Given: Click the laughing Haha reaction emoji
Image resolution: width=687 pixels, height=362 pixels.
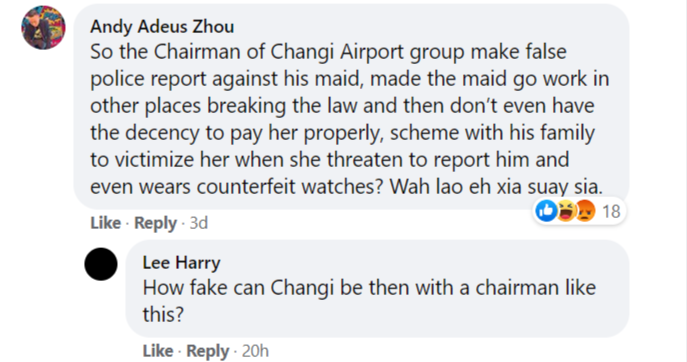Looking at the screenshot, I should coord(566,211).
